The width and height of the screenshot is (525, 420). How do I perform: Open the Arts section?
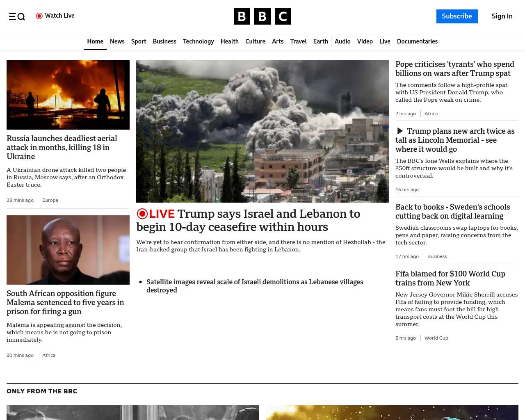pos(278,41)
